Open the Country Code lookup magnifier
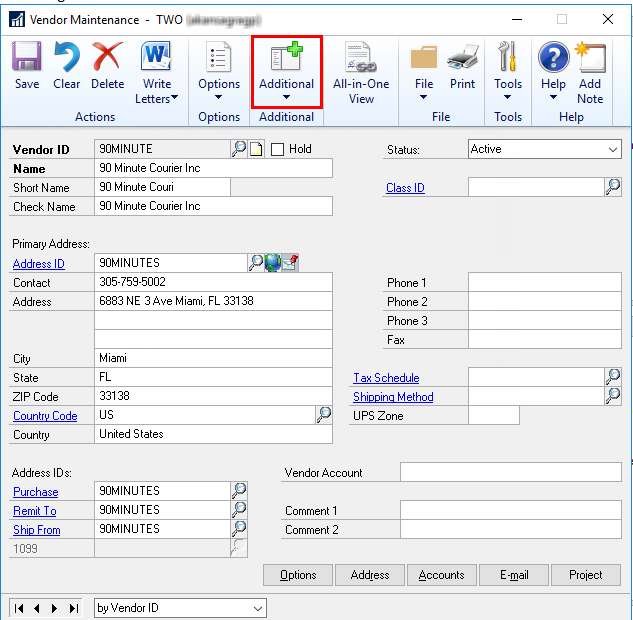This screenshot has height=620, width=633. (x=324, y=415)
